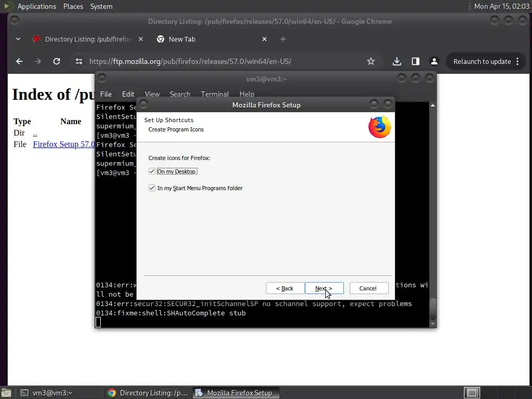Open Chrome profile icon
This screenshot has width=532, height=399.
434,61
